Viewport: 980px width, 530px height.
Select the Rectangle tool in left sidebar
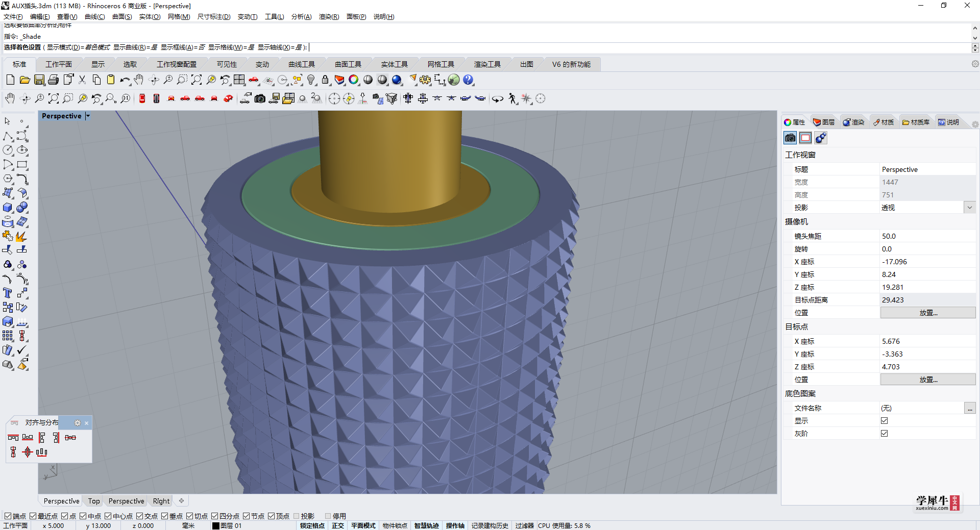coord(22,164)
